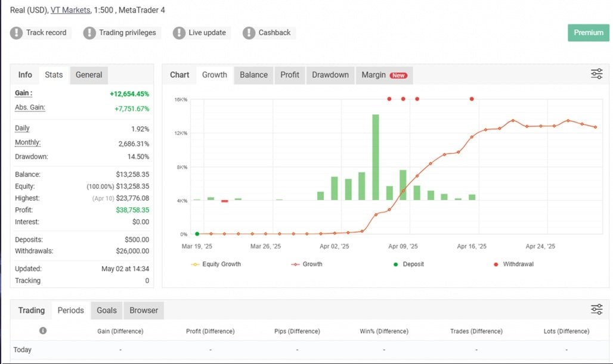Viewport: 613px width, 364px height.
Task: Open the General tab
Action: pyautogui.click(x=88, y=74)
